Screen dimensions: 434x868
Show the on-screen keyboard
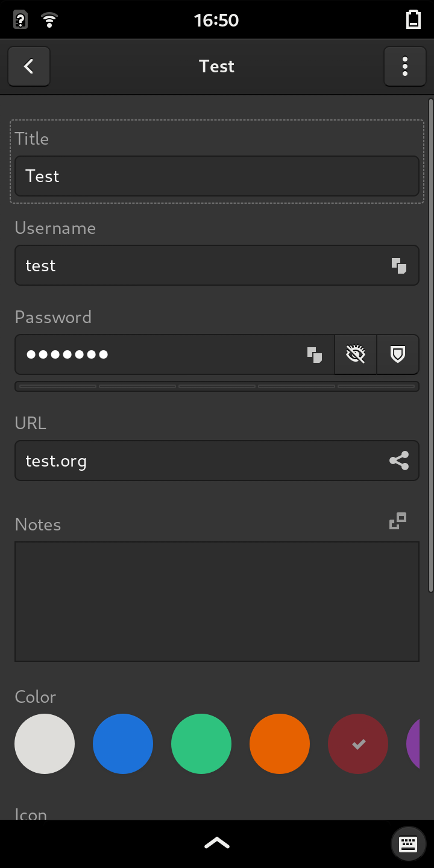(x=408, y=844)
